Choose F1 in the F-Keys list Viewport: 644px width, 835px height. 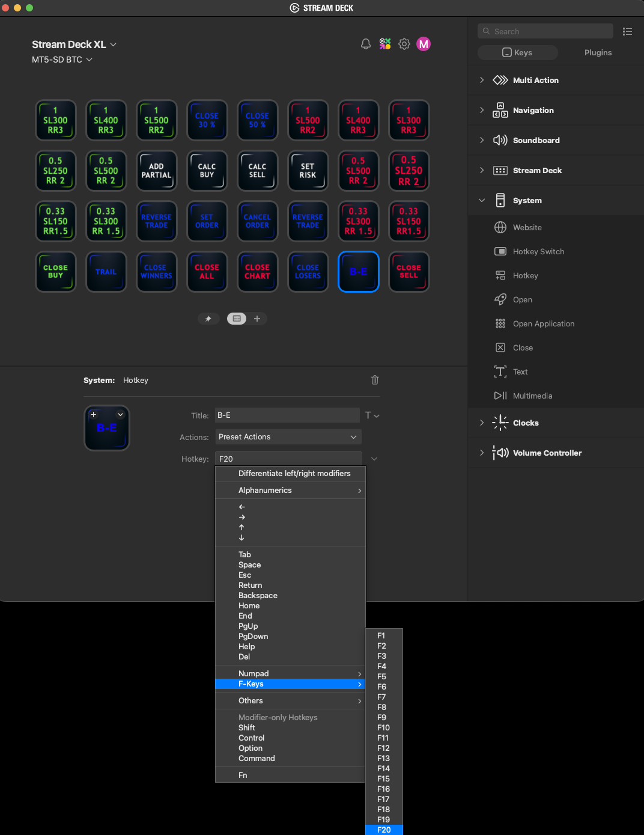click(384, 635)
